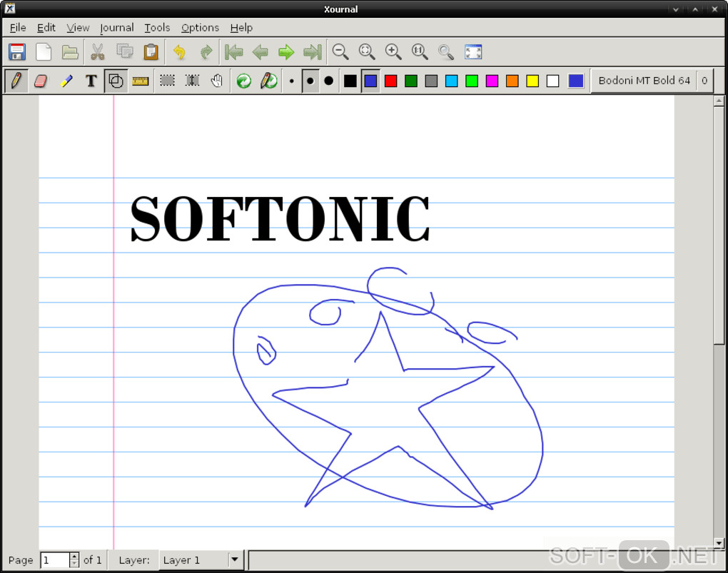Pick the white color swatch
Image resolution: width=728 pixels, height=573 pixels.
pyautogui.click(x=552, y=81)
